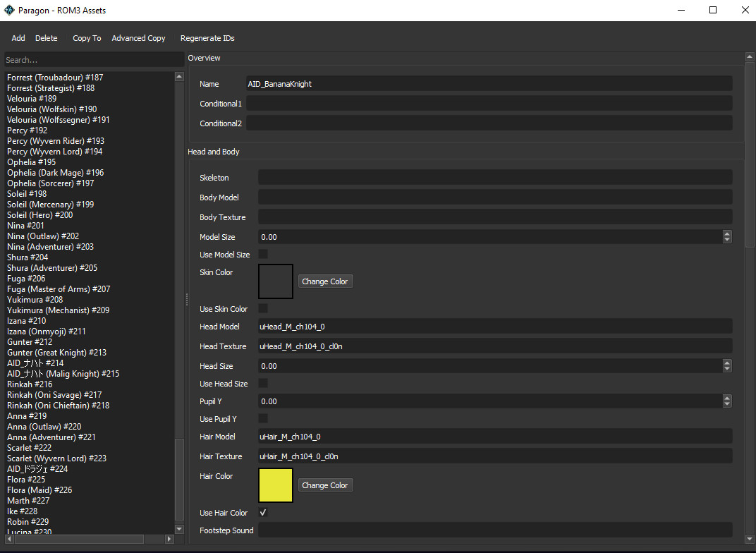The height and width of the screenshot is (553, 756).
Task: Enable the Use Head Size checkbox
Action: [263, 384]
